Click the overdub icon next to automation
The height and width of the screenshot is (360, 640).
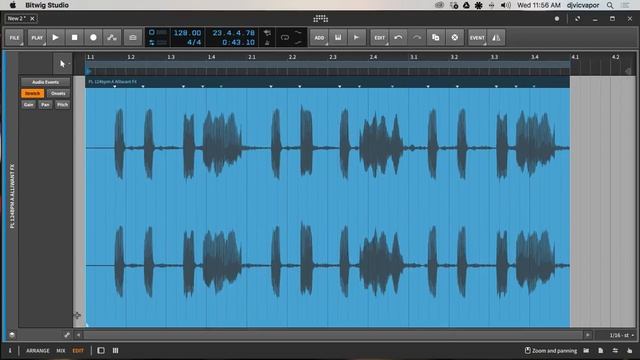[x=133, y=38]
